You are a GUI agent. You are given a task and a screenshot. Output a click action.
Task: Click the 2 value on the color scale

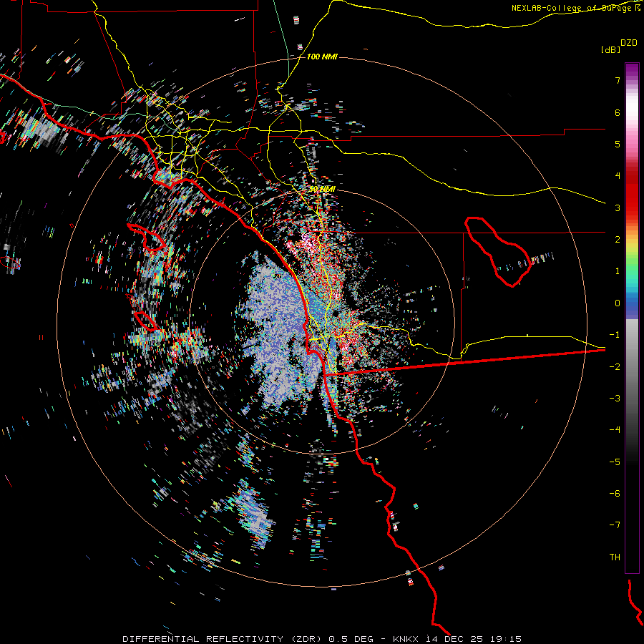tap(618, 240)
